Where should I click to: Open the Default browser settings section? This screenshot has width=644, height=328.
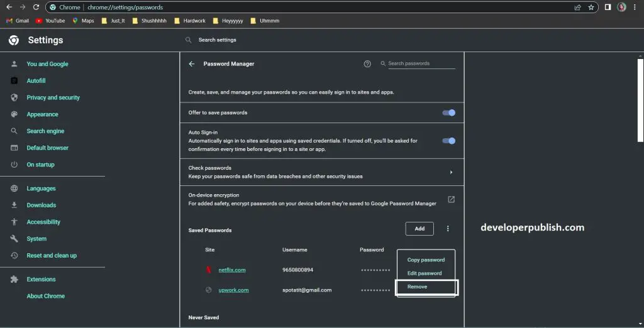pyautogui.click(x=48, y=148)
